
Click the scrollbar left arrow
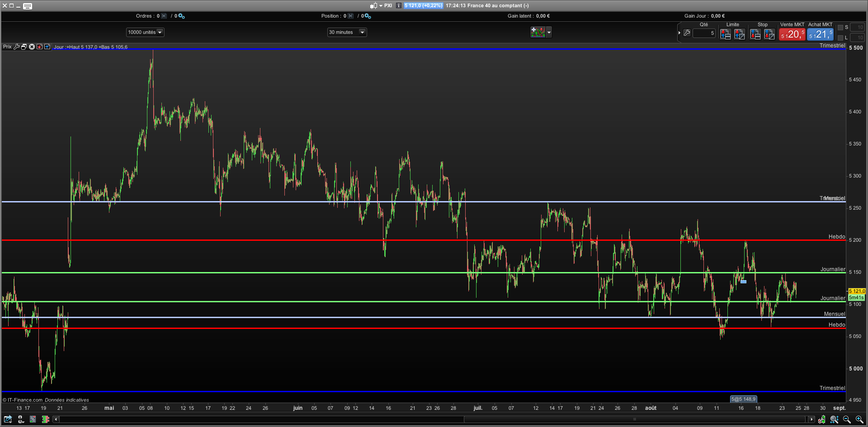coord(56,419)
